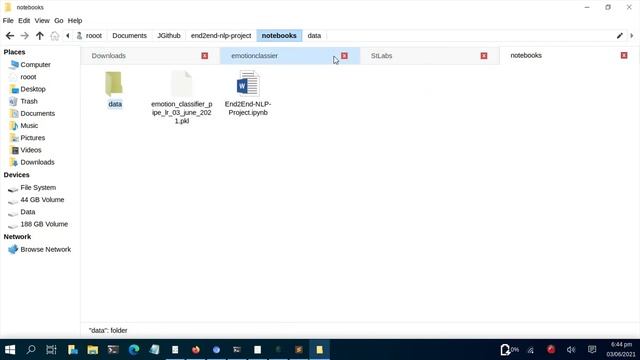Open the Help menu
This screenshot has height=360, width=640.
pos(75,20)
